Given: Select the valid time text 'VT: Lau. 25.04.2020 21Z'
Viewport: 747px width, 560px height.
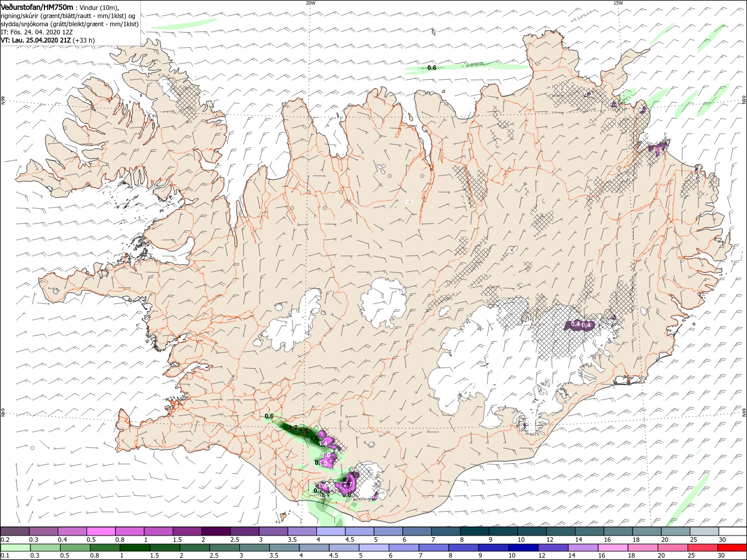Looking at the screenshot, I should tap(36, 40).
